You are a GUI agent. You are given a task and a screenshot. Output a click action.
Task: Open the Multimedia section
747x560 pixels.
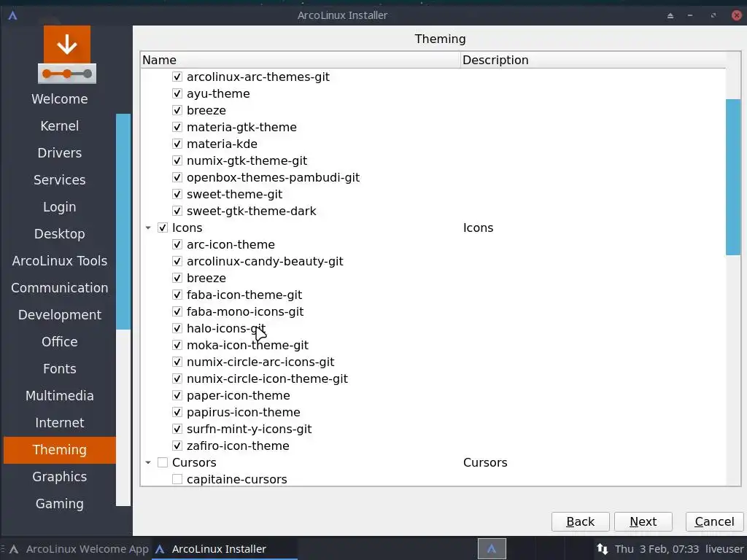(60, 396)
